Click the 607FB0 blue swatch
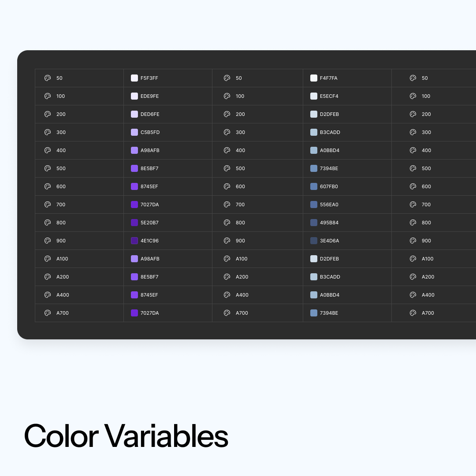Screen dimensions: 476x476 pos(314,186)
